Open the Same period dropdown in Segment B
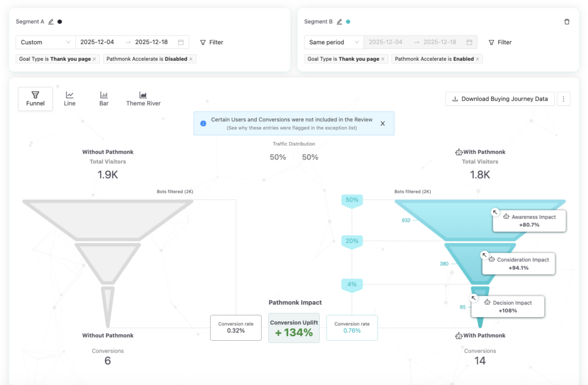588x385 pixels. [x=333, y=43]
